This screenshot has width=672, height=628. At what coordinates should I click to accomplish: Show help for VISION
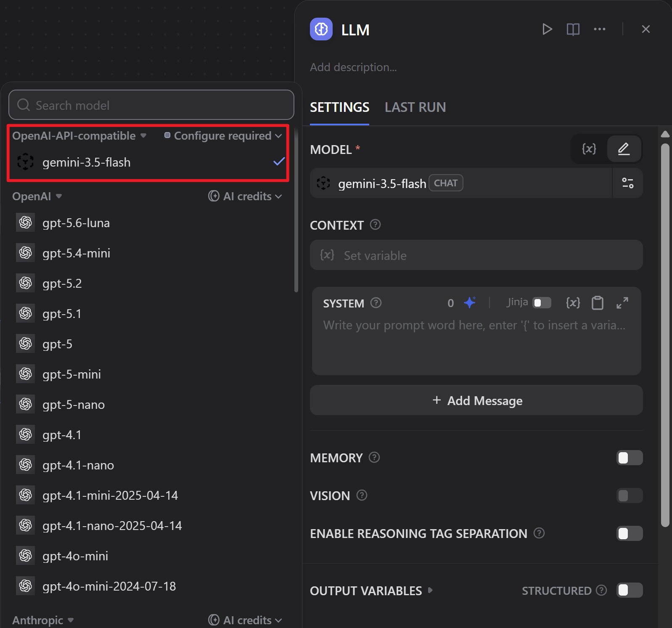362,495
